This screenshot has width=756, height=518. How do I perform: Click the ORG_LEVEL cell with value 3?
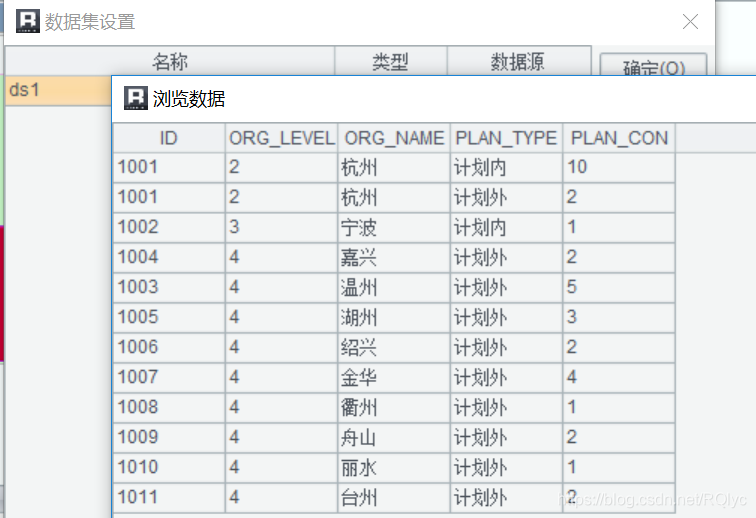pyautogui.click(x=282, y=228)
